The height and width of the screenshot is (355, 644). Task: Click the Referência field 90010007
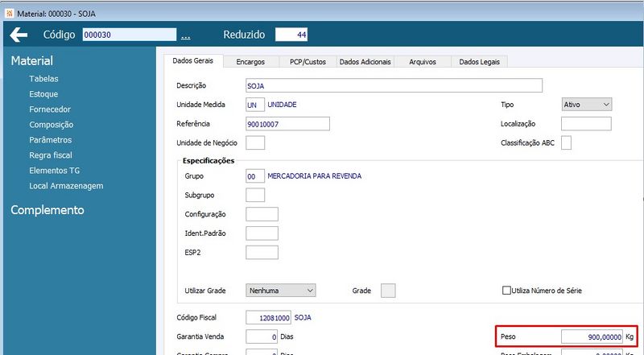(x=287, y=124)
